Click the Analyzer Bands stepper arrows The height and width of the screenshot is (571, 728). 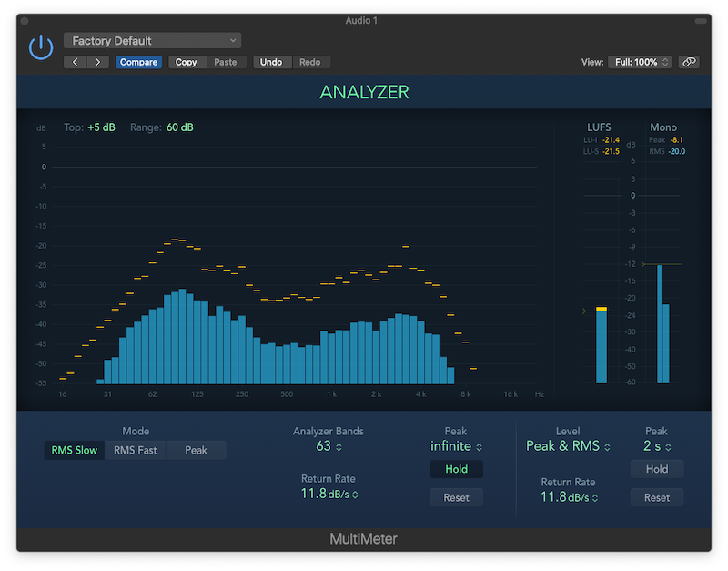coord(339,447)
